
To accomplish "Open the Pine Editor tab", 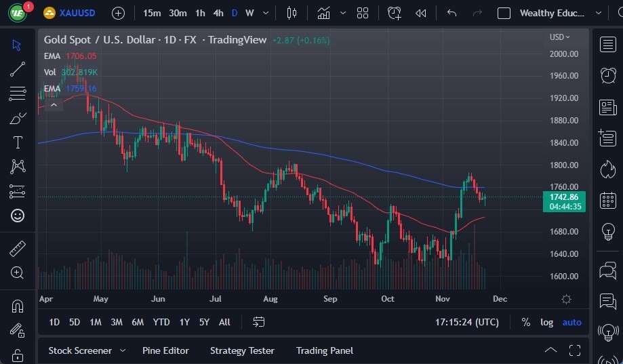I will [165, 350].
